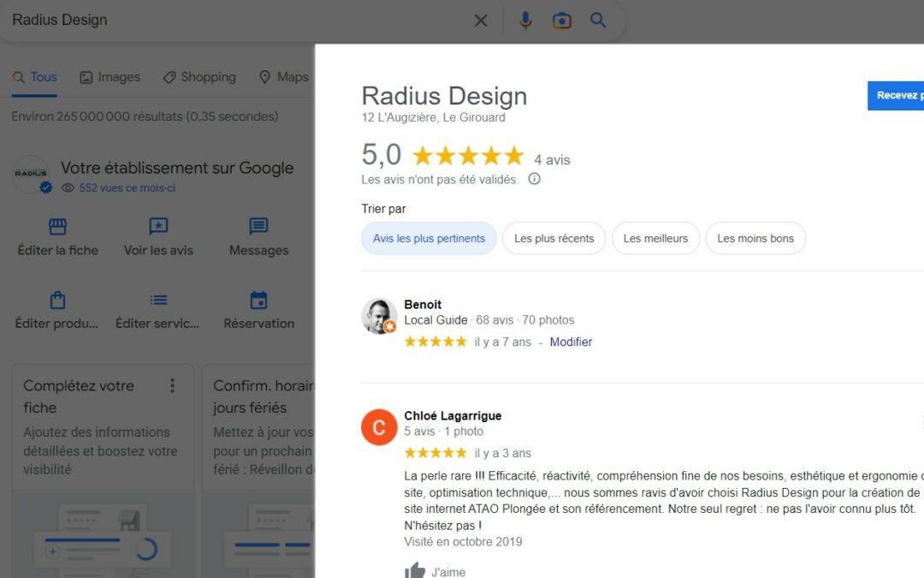Go to the Maps tab
924x578 pixels.
click(x=284, y=77)
